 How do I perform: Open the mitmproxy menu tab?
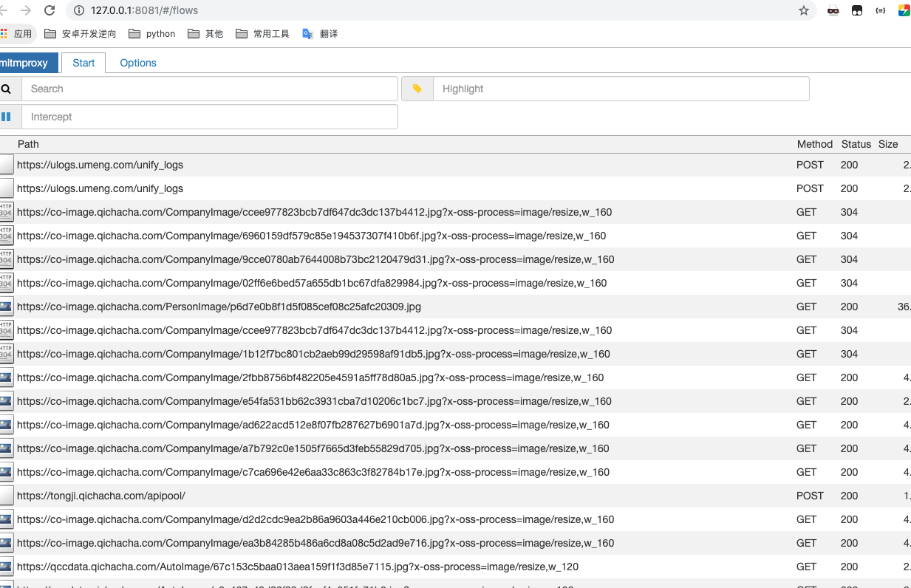(28, 63)
